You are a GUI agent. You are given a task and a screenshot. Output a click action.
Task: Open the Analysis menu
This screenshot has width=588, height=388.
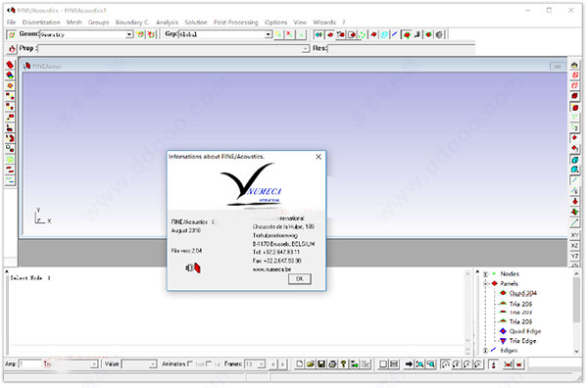tap(167, 23)
